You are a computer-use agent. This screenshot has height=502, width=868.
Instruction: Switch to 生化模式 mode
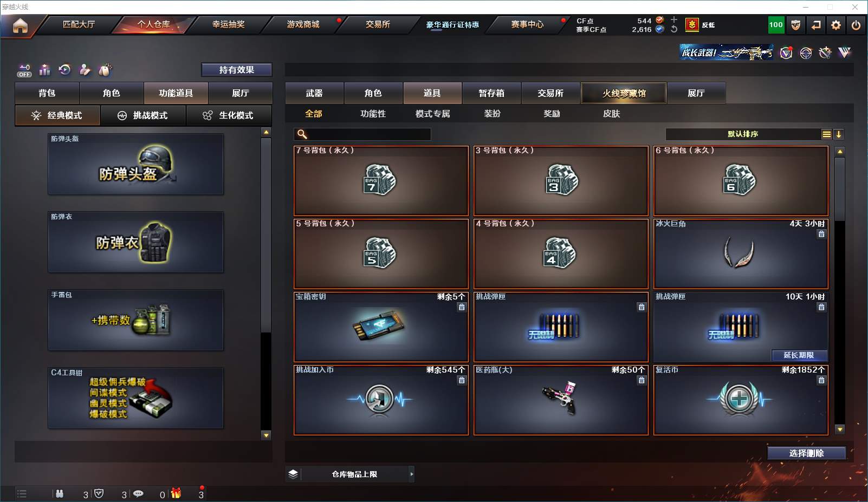coord(229,115)
